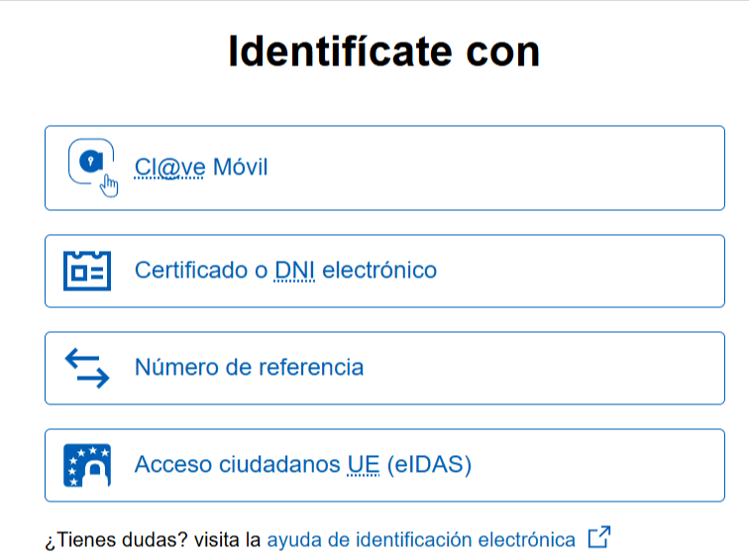The image size is (749, 560).
Task: Click the two-way arrows reference icon
Action: [87, 368]
